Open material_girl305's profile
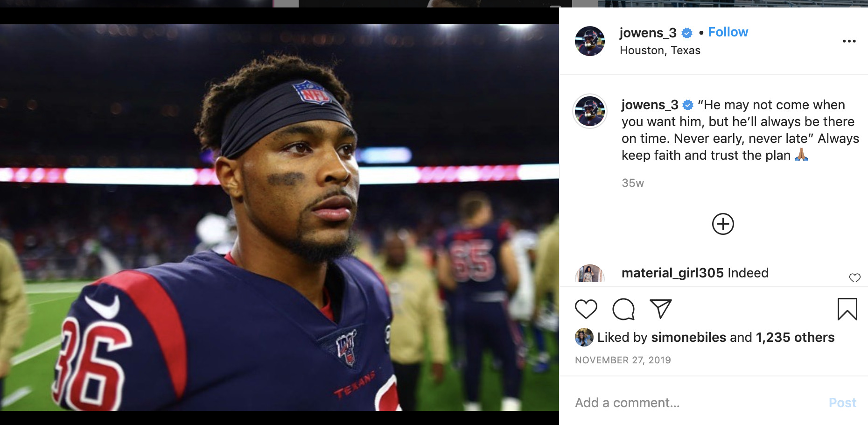This screenshot has width=868, height=425. [671, 273]
